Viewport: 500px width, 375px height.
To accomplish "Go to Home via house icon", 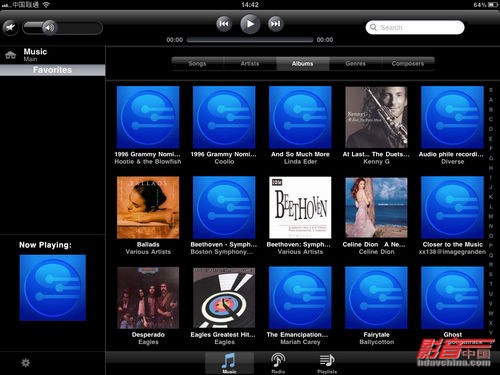I will point(11,55).
